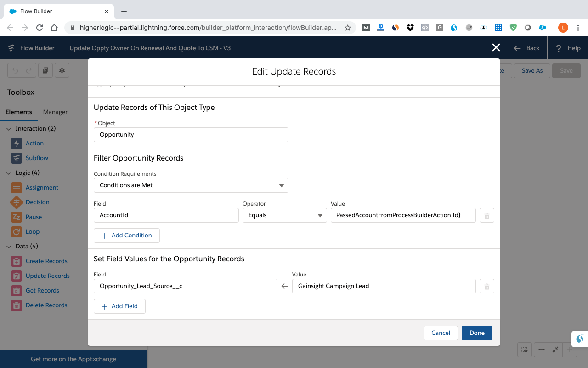The image size is (588, 368).
Task: Click the Loop element icon
Action: click(17, 232)
